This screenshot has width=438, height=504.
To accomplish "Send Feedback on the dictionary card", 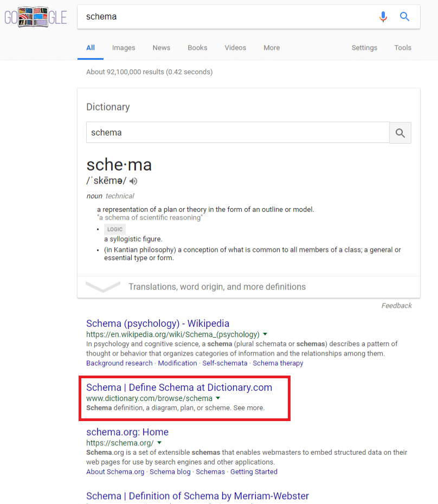I will (x=396, y=305).
